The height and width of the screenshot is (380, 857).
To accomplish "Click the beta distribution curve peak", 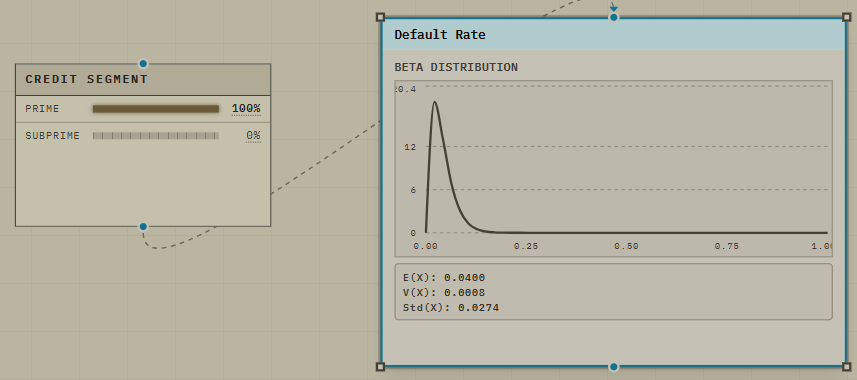I will [x=435, y=102].
